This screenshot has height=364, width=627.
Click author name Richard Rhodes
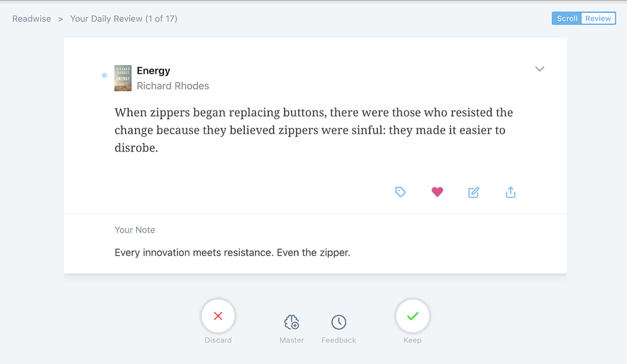[x=173, y=86]
